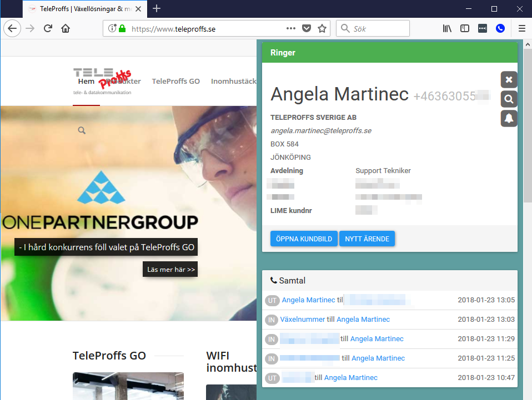Click the UT badge of 10:47 call

(x=272, y=378)
